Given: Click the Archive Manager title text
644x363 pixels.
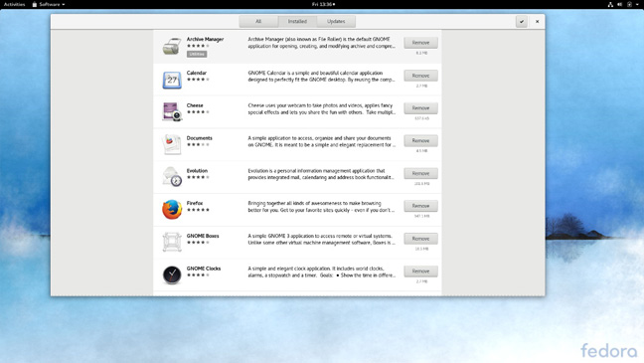Looking at the screenshot, I should pyautogui.click(x=205, y=39).
